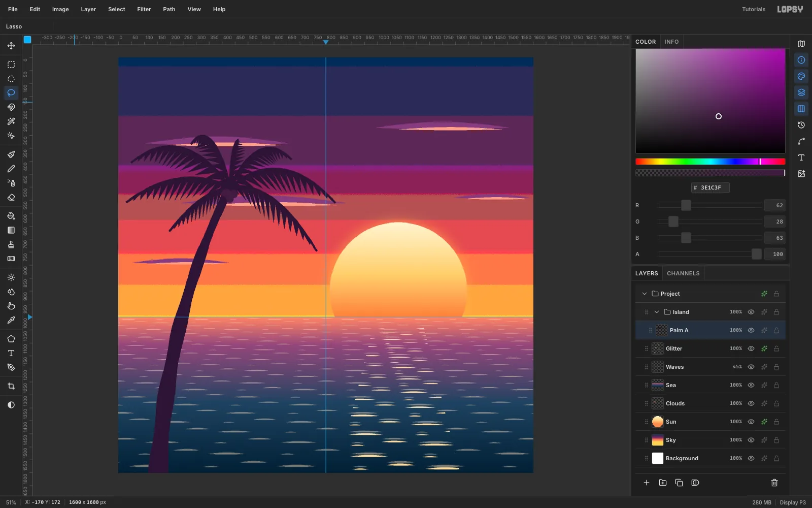Select the Move tool
The image size is (812, 508).
coord(11,46)
